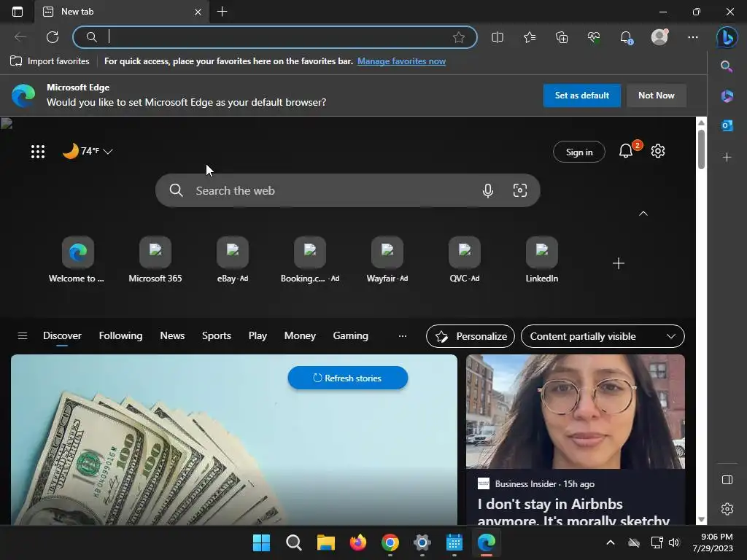Add sidebar app with plus icon
747x560 pixels.
(727, 157)
